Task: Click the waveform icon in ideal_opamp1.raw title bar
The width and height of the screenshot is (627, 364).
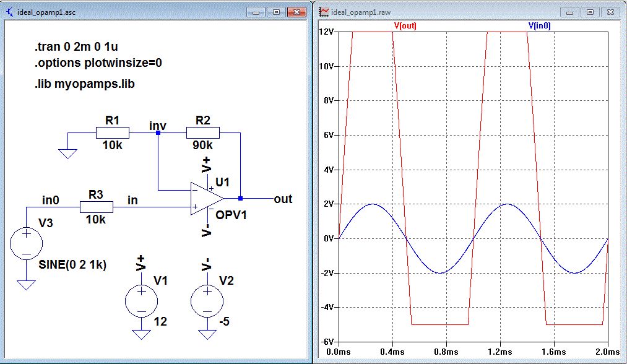Action: pyautogui.click(x=324, y=12)
